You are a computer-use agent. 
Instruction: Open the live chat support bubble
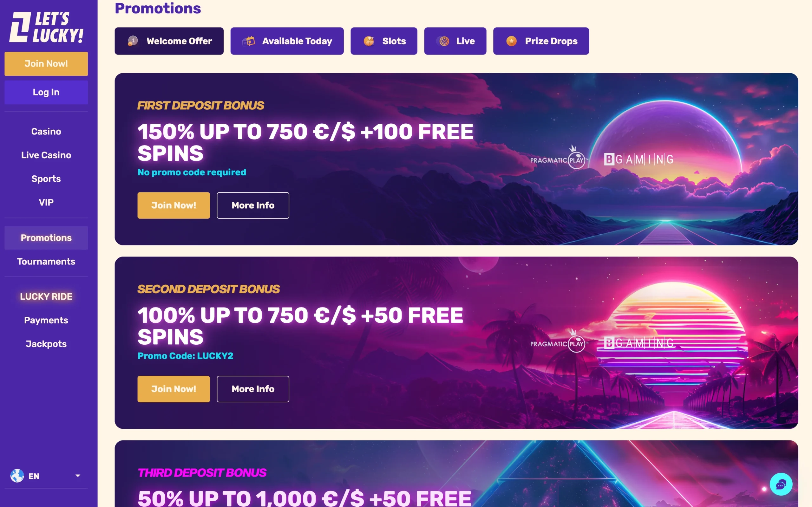click(781, 484)
